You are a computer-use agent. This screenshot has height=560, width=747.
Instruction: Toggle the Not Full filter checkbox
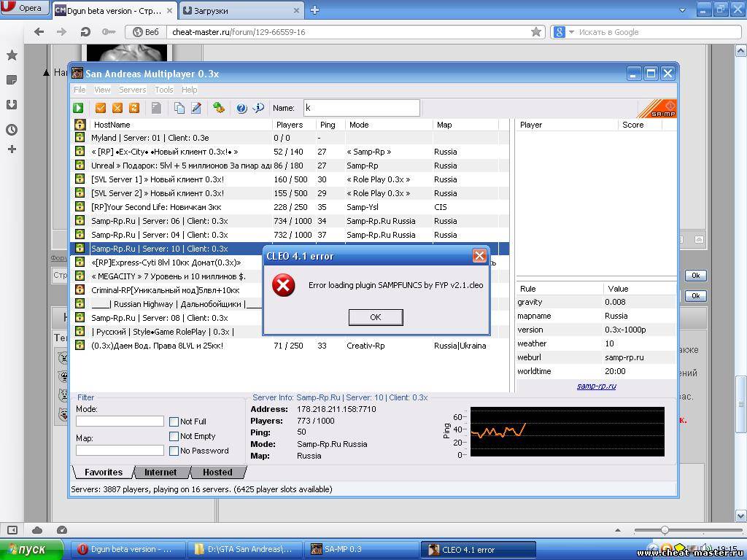pyautogui.click(x=174, y=422)
